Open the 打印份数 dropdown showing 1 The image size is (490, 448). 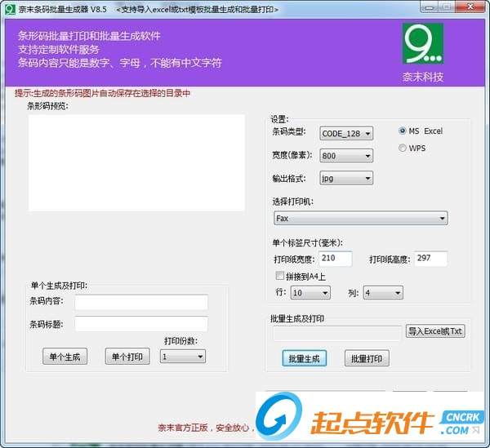coord(183,357)
